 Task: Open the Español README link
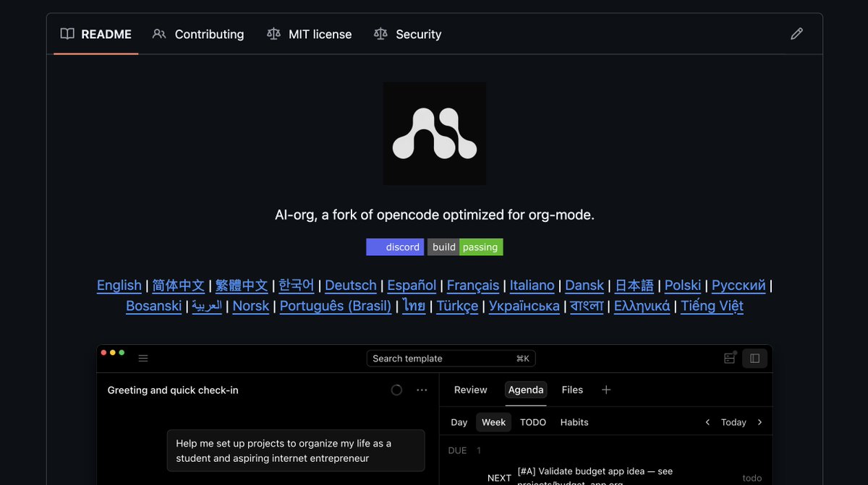[412, 286]
